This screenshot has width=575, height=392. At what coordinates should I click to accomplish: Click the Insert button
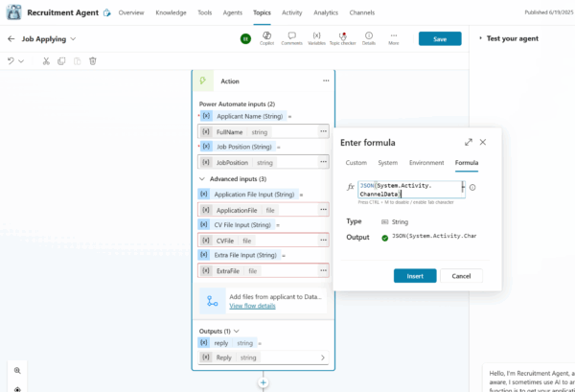click(415, 276)
